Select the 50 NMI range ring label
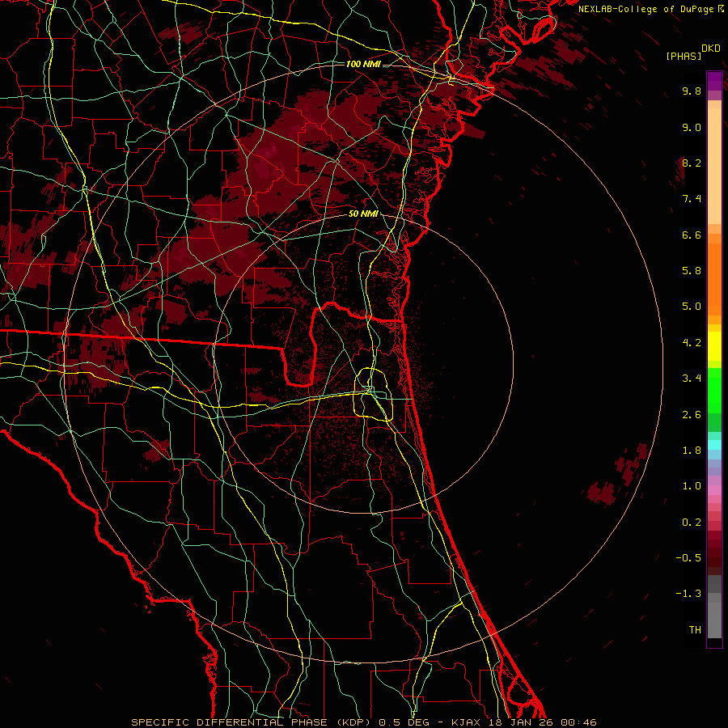This screenshot has height=728, width=728. (x=363, y=214)
